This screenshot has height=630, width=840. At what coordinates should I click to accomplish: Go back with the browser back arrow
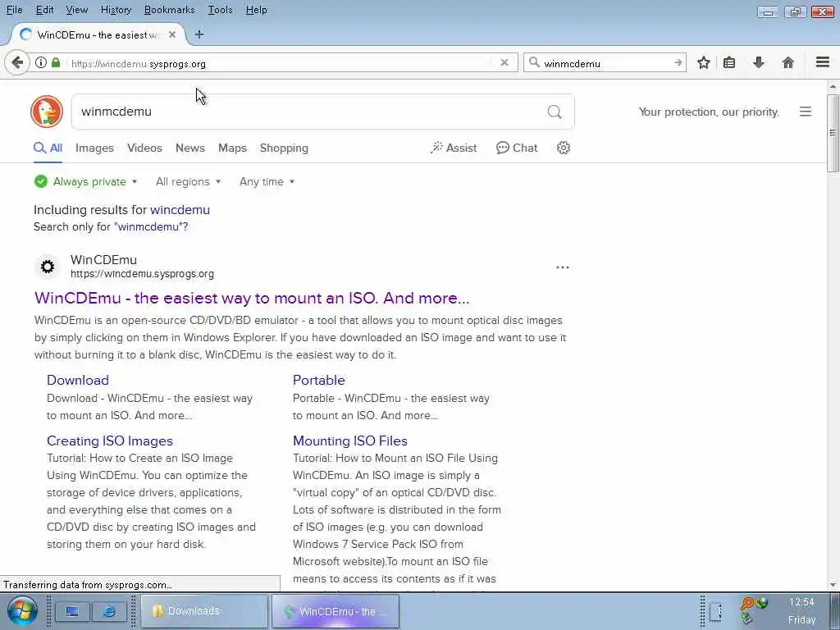(17, 62)
